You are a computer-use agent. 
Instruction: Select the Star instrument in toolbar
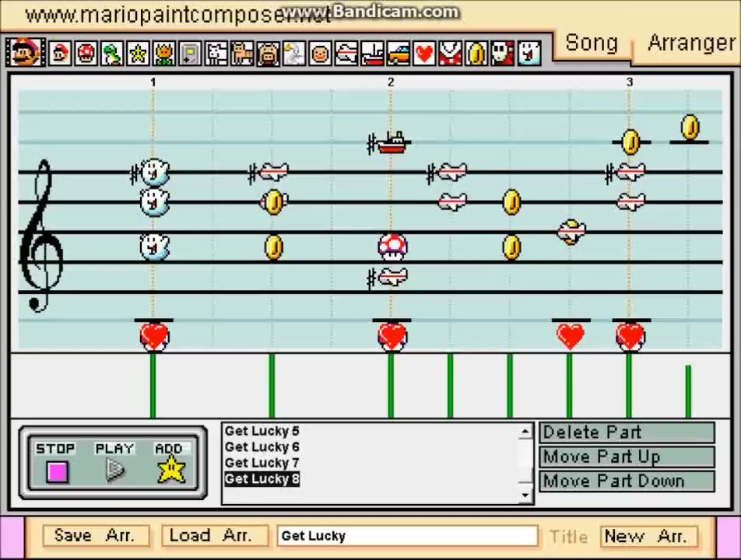(138, 53)
